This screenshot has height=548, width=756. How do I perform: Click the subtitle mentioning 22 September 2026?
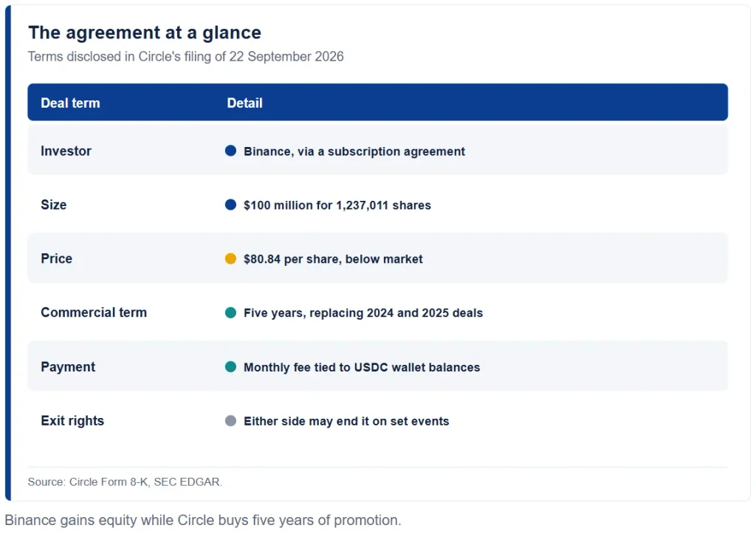(x=185, y=56)
